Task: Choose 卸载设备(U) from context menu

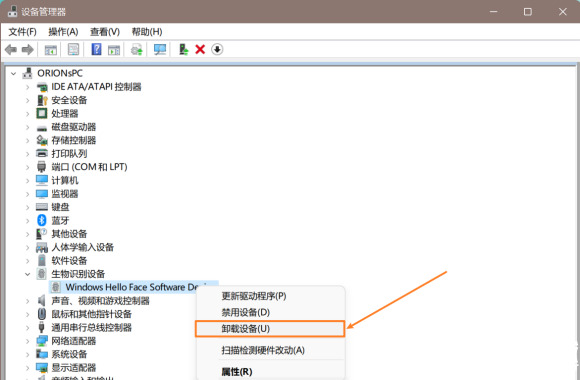Action: [x=270, y=329]
